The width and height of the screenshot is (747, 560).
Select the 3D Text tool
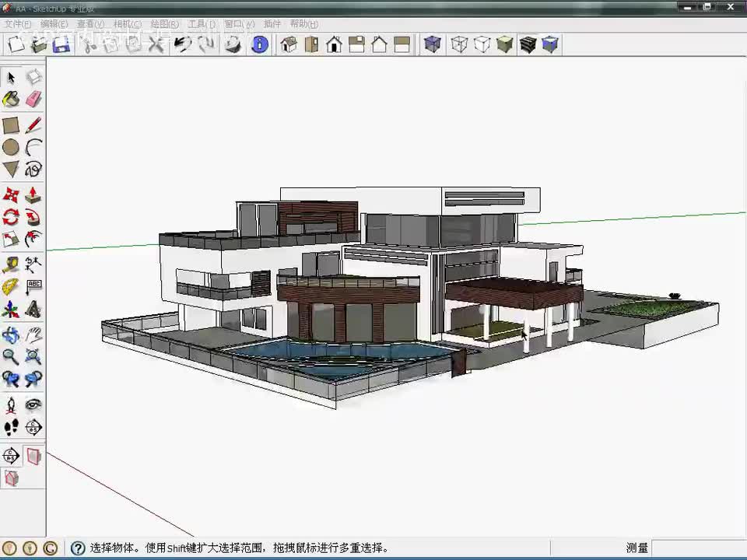coord(33,309)
